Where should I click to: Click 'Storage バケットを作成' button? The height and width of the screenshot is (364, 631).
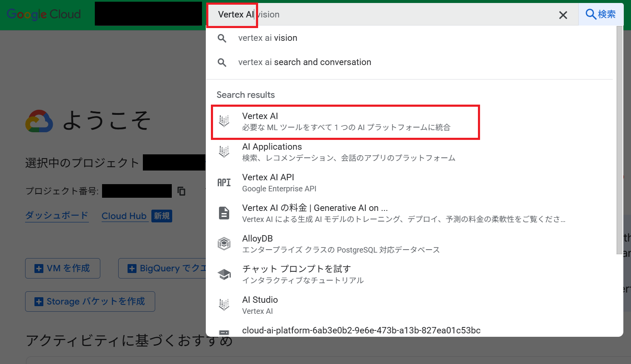(90, 301)
